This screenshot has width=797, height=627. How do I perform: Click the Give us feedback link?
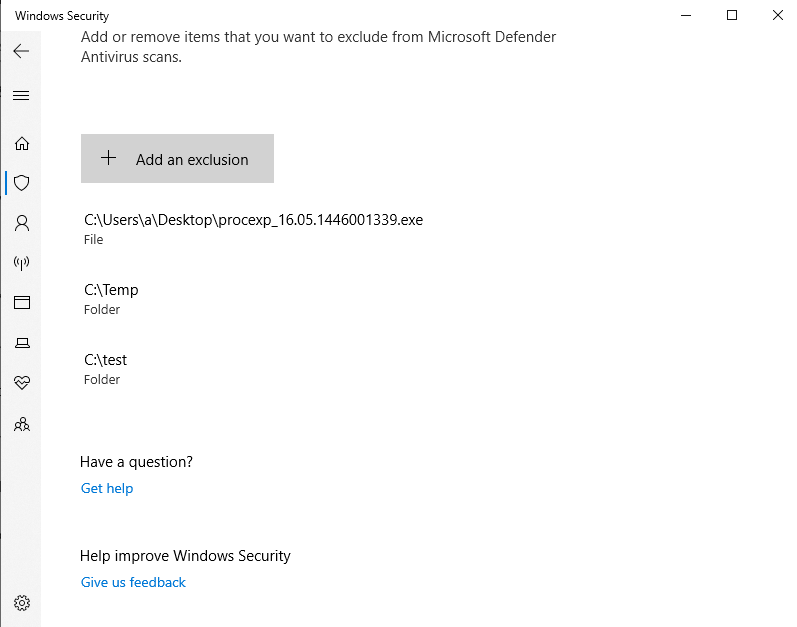click(133, 582)
